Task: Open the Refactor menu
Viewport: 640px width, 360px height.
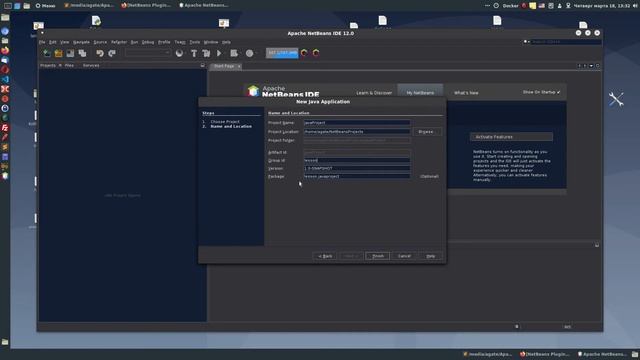Action: click(119, 42)
